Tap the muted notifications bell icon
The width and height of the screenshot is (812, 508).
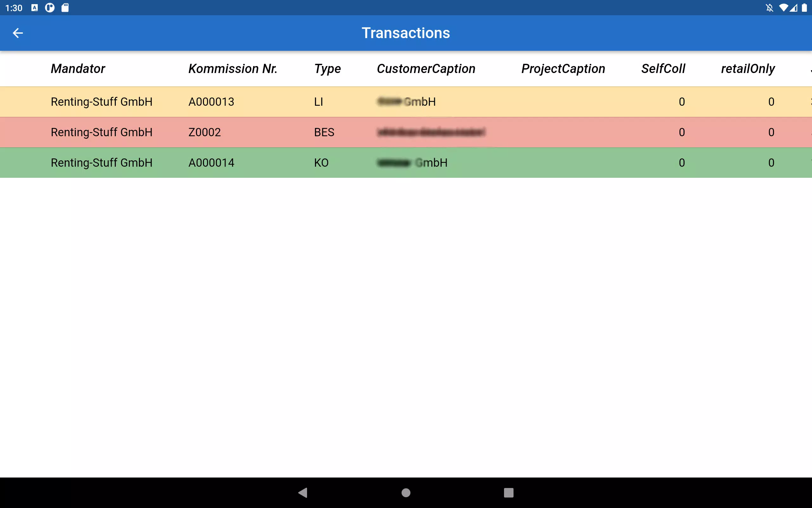pyautogui.click(x=769, y=7)
